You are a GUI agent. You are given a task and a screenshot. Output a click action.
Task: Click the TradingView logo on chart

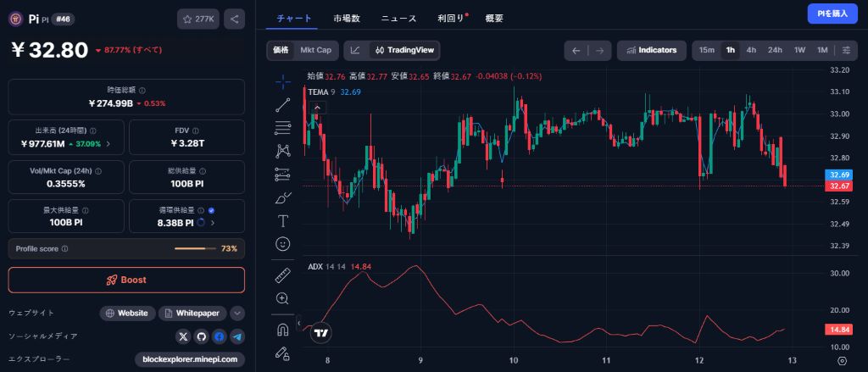pos(320,333)
